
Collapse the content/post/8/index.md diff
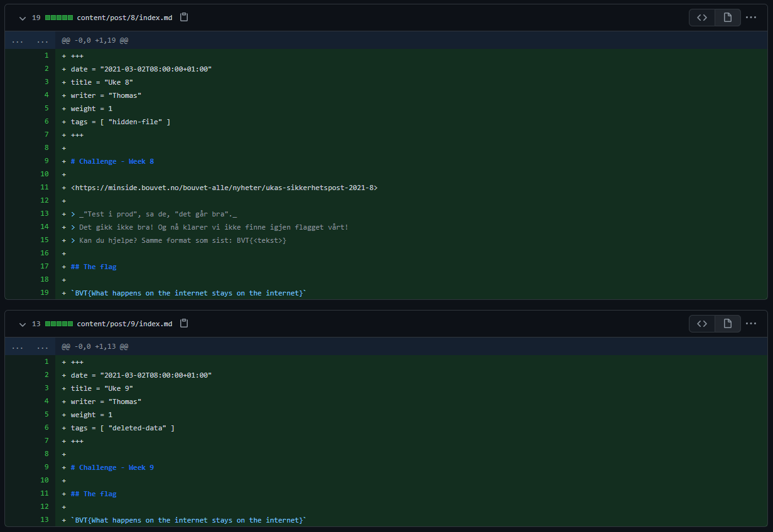pyautogui.click(x=23, y=18)
